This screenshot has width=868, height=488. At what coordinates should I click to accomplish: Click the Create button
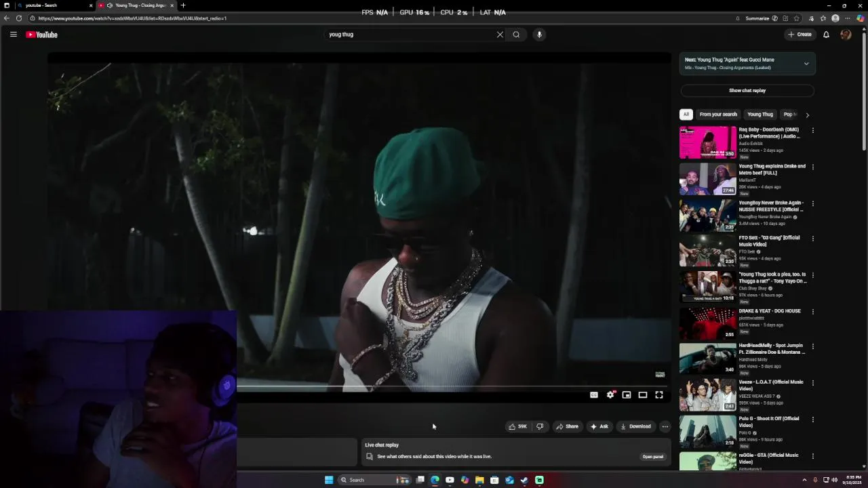[800, 35]
